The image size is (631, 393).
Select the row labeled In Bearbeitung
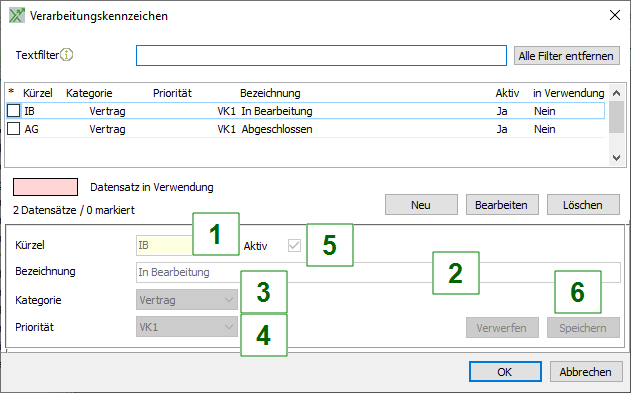coord(305,111)
